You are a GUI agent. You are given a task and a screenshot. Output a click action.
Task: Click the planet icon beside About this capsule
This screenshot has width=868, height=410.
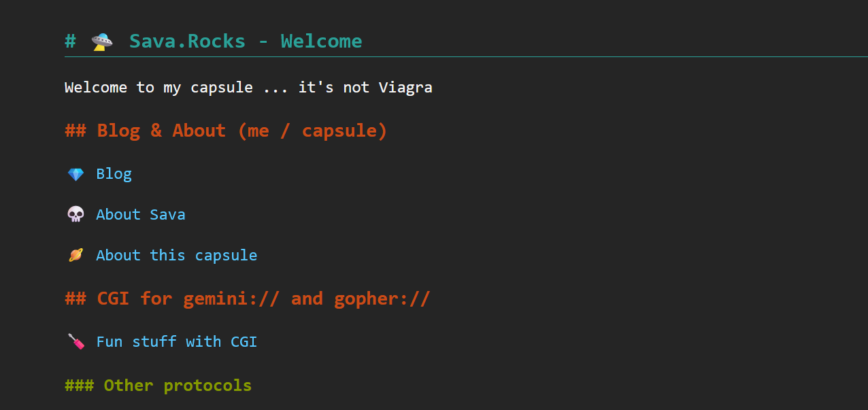click(x=76, y=256)
